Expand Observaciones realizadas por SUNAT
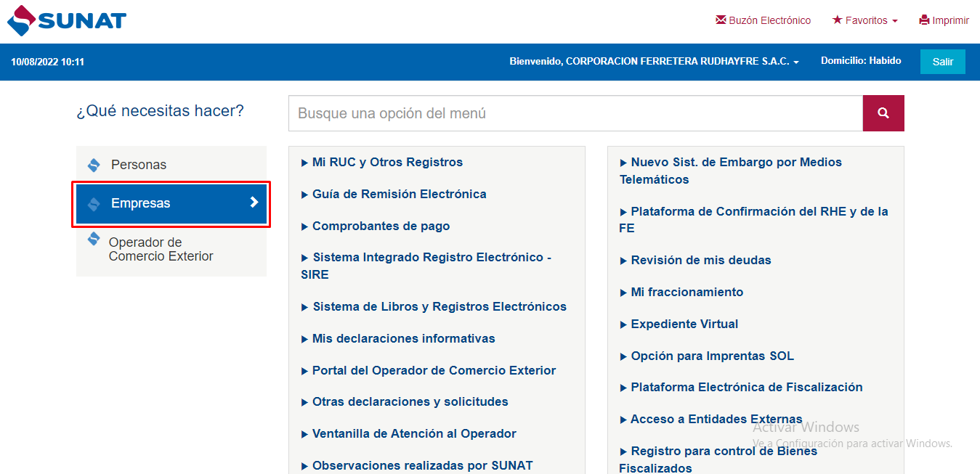980x474 pixels. pyautogui.click(x=417, y=466)
